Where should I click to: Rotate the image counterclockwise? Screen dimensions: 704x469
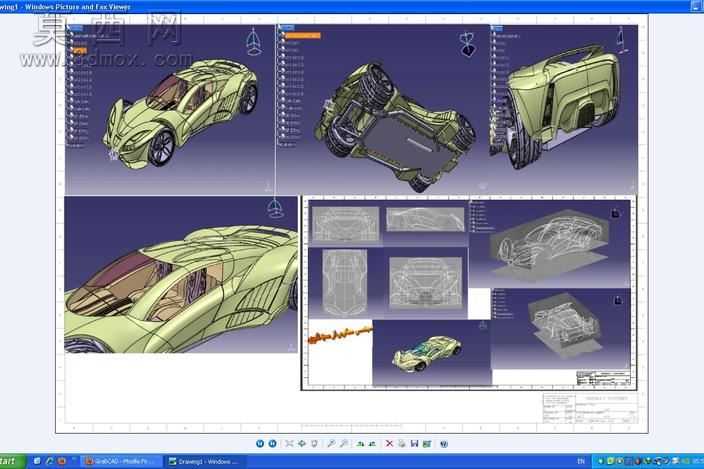[372, 444]
